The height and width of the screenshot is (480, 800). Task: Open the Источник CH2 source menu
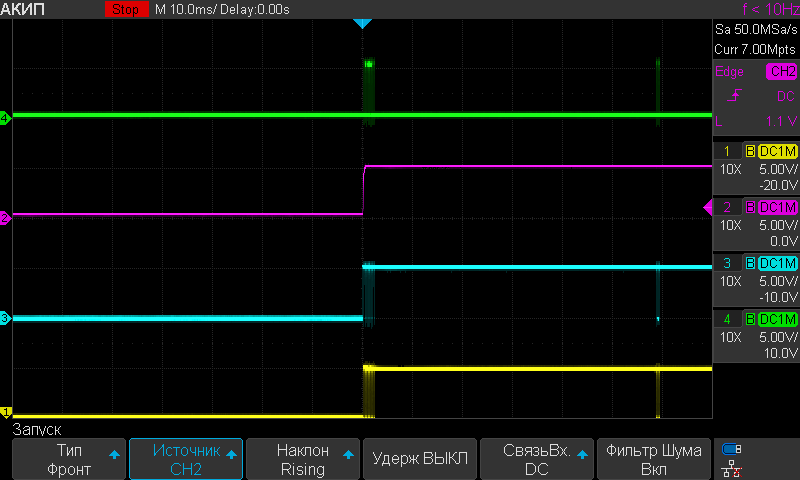coord(186,459)
